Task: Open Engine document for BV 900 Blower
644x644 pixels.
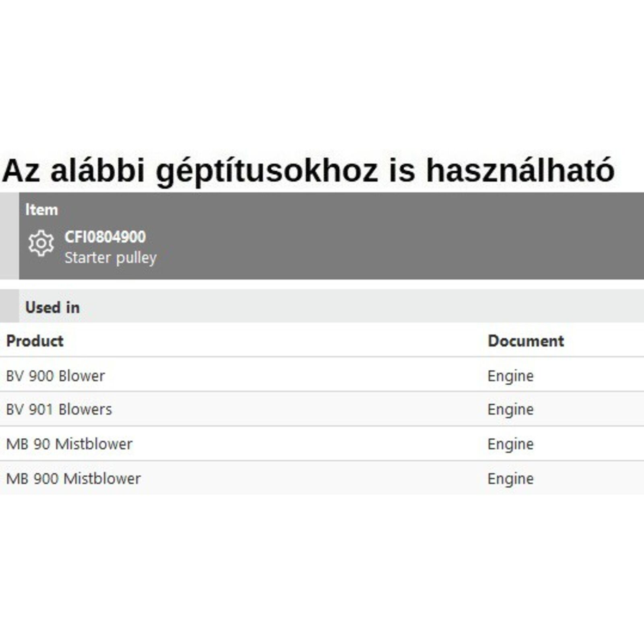Action: point(510,376)
